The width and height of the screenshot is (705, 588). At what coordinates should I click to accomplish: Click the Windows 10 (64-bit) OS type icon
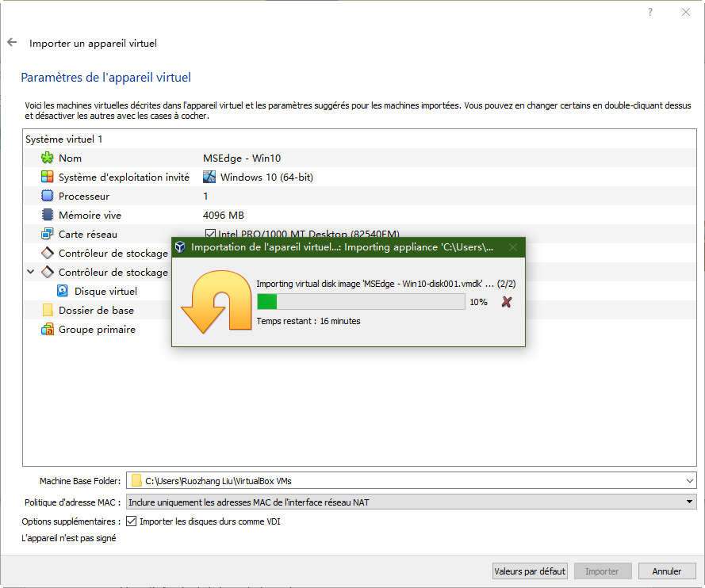click(209, 177)
